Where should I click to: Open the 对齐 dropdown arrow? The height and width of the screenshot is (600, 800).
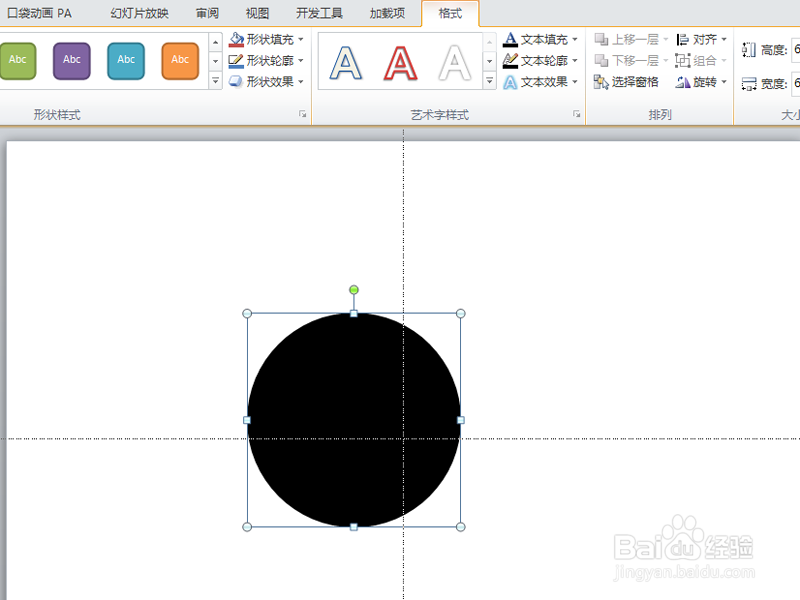point(724,39)
